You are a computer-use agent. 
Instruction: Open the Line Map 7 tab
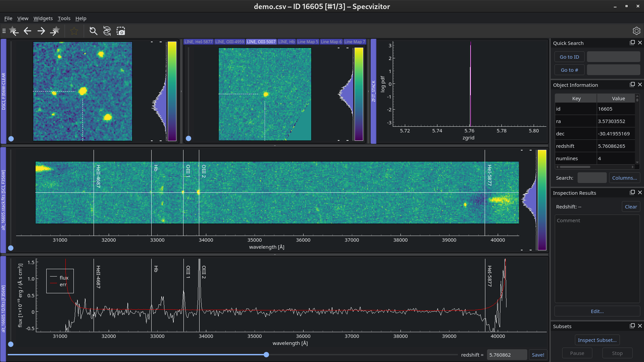(x=355, y=42)
